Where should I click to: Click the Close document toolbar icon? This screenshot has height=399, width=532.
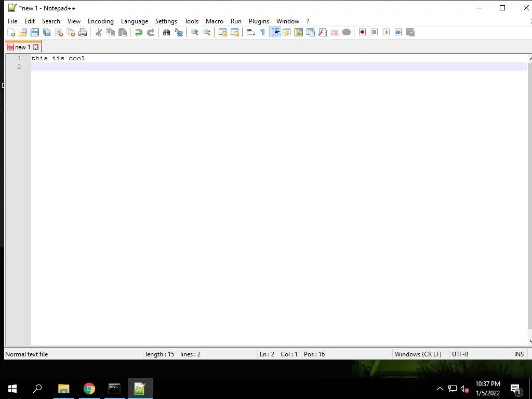59,32
